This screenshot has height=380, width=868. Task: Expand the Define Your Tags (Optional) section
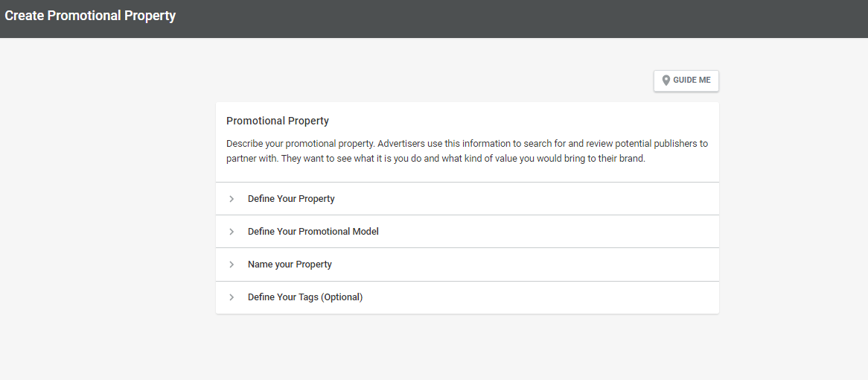[x=467, y=297]
